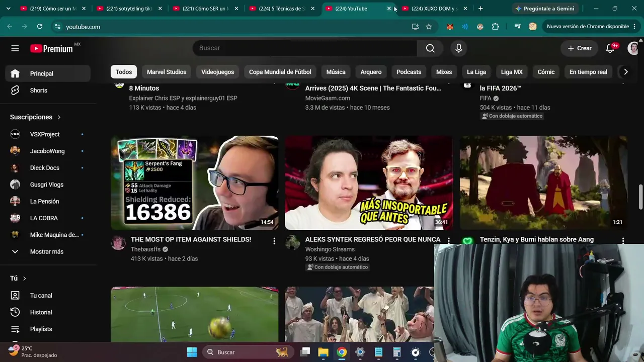Open Shorts from the sidebar

coord(48,90)
